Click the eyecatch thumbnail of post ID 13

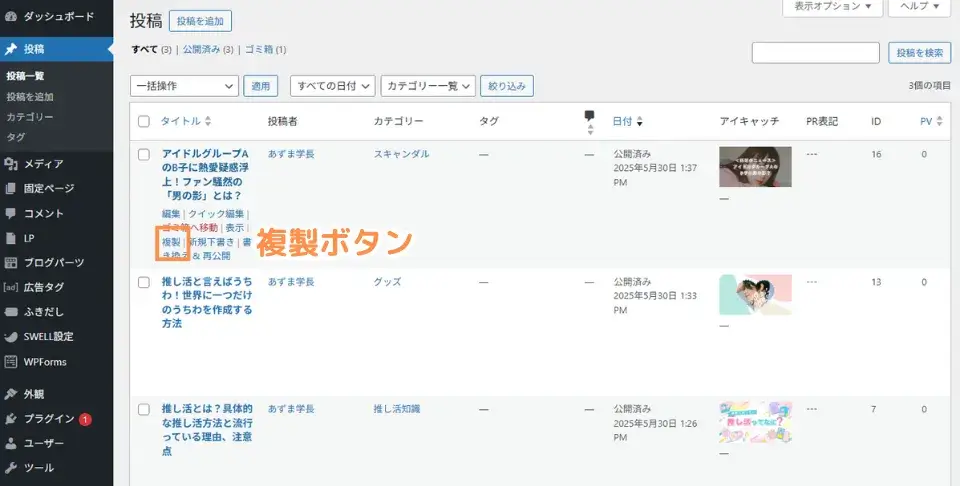[x=756, y=294]
